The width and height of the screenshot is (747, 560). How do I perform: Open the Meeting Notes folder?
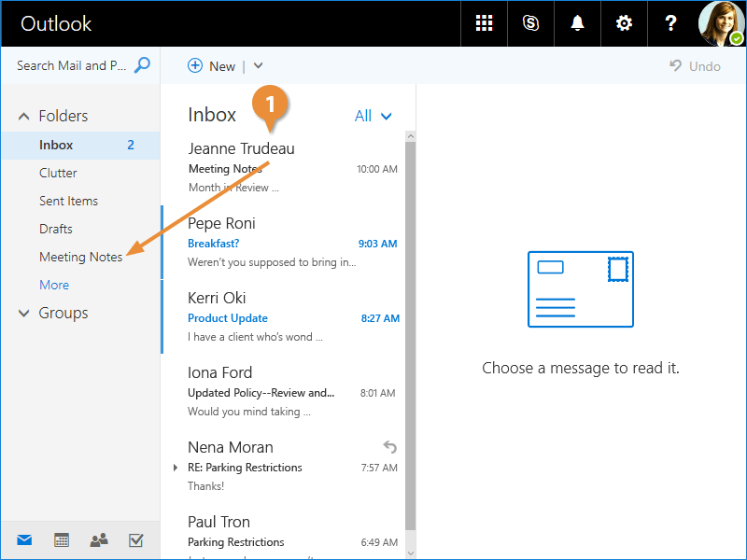click(80, 257)
